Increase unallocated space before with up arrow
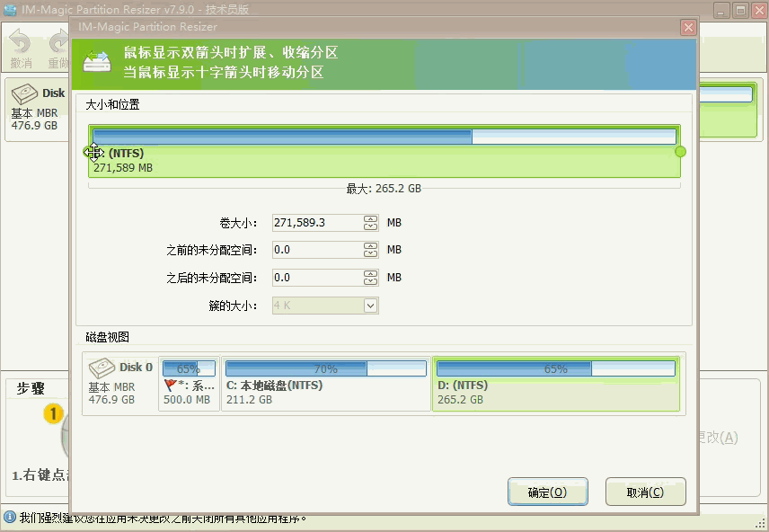 pos(371,246)
